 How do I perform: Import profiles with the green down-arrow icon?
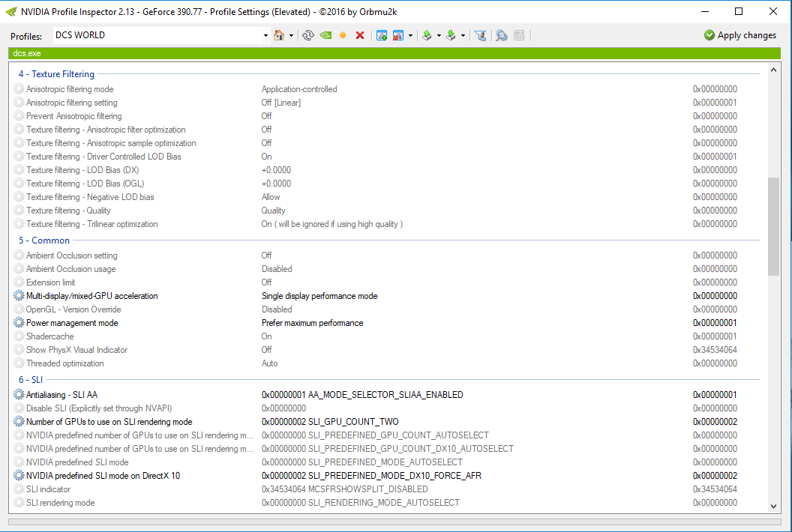click(451, 35)
